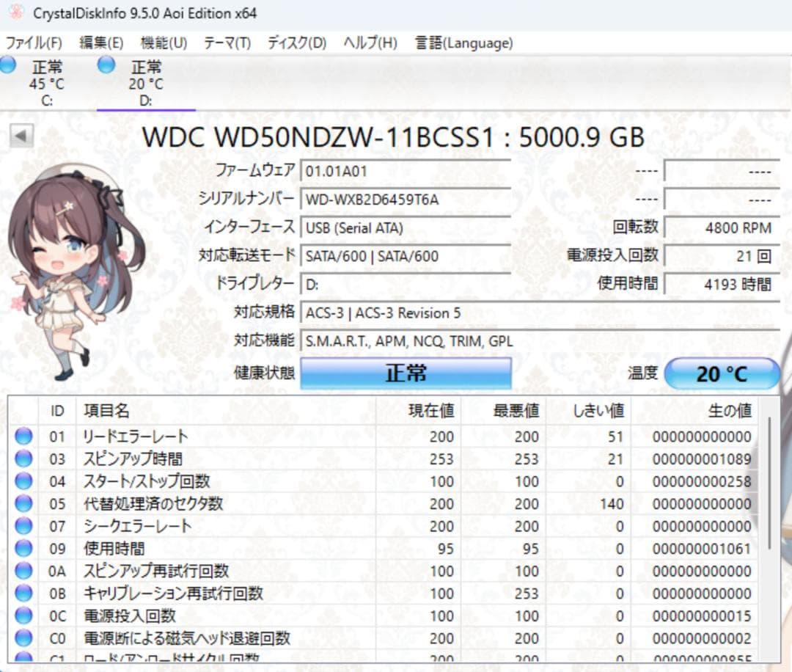Click the status dot beside 使用時間 attribute
792x672 pixels.
[23, 548]
